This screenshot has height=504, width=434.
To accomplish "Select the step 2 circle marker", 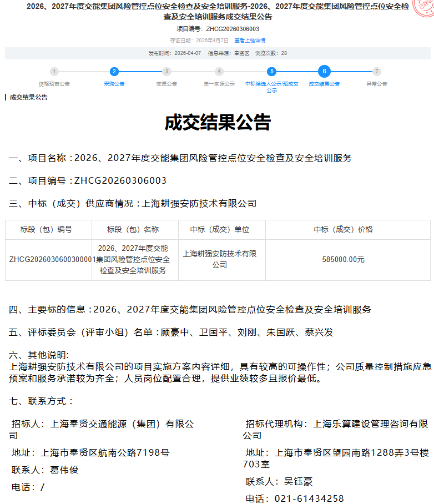I will (x=114, y=72).
